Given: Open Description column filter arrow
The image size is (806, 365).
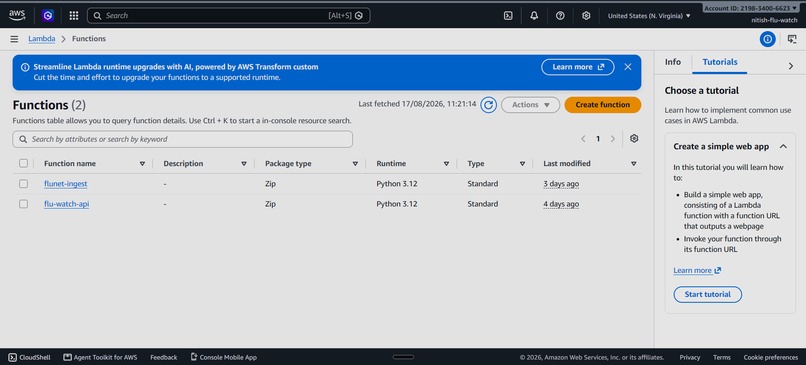Looking at the screenshot, I should 244,164.
